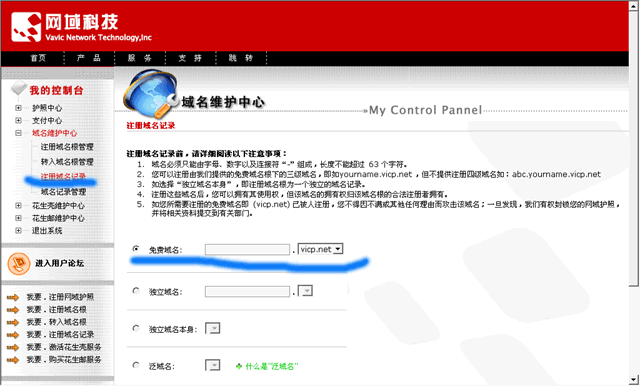Click the 我的控制台 heading
The height and width of the screenshot is (386, 640).
pos(56,91)
